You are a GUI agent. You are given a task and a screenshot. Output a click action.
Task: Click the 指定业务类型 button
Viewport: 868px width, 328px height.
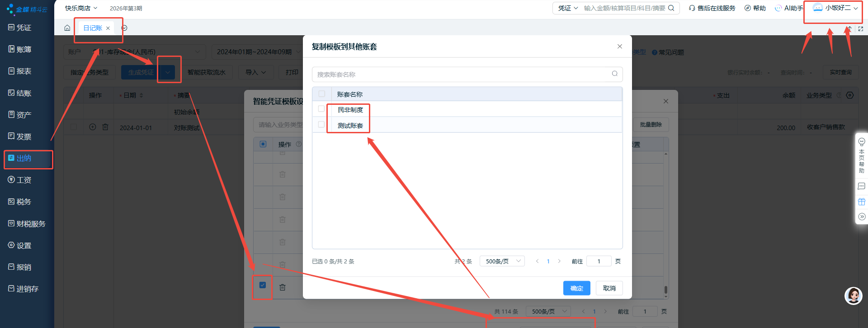pos(90,72)
